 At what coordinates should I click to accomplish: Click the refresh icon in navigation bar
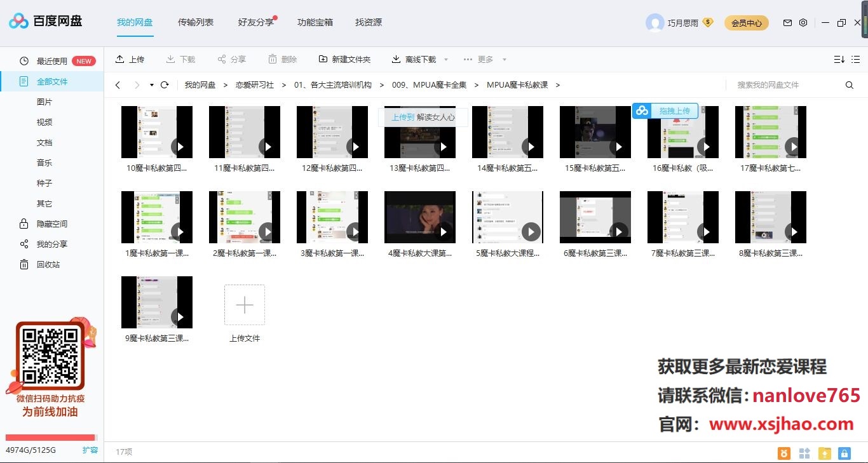[165, 84]
